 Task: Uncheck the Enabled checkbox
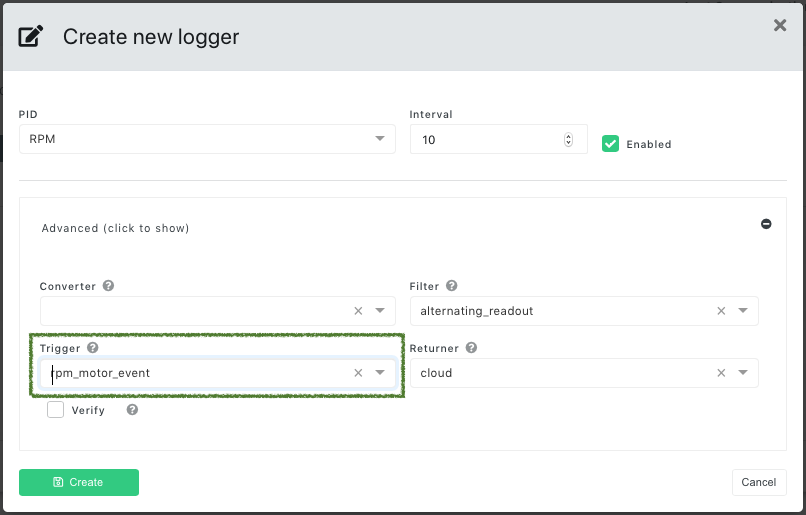click(610, 144)
